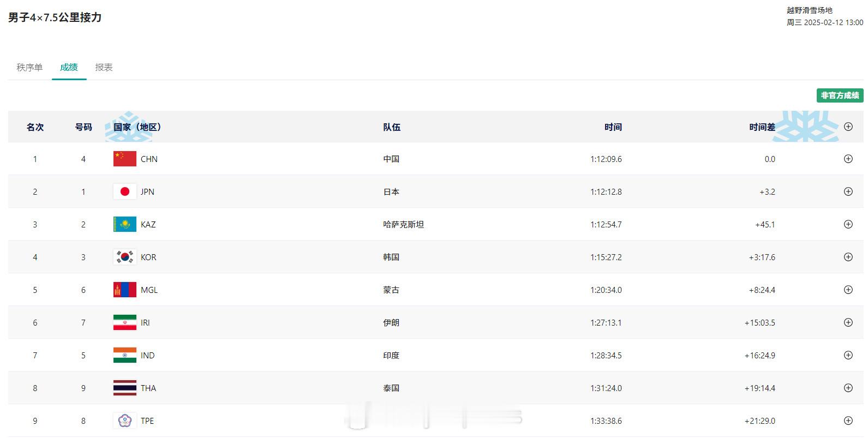Click the THA country code

click(148, 388)
